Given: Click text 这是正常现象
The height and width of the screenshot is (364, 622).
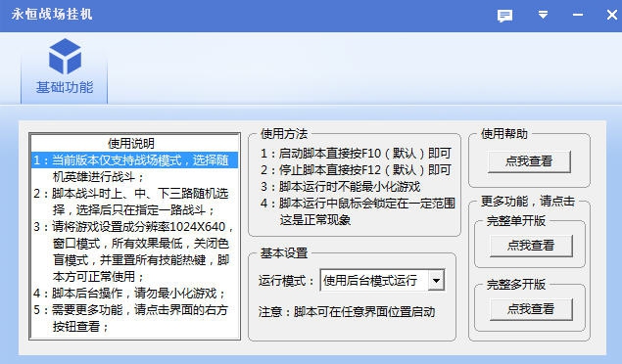Looking at the screenshot, I should [x=315, y=220].
